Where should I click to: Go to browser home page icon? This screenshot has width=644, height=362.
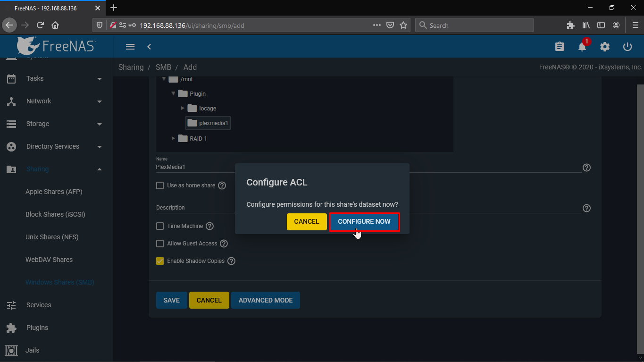point(55,25)
